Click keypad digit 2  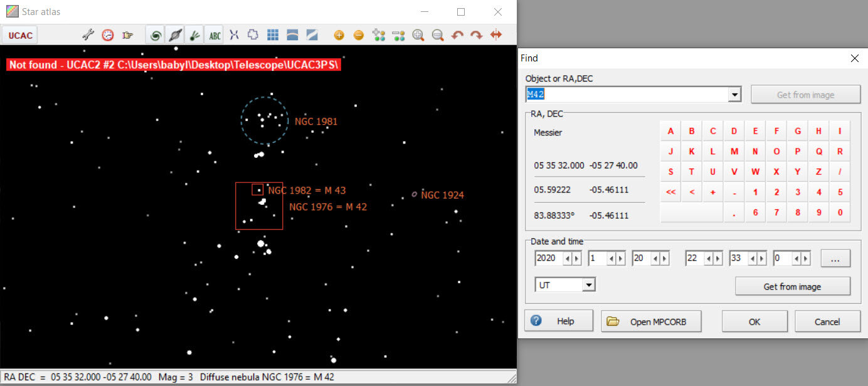pos(776,192)
